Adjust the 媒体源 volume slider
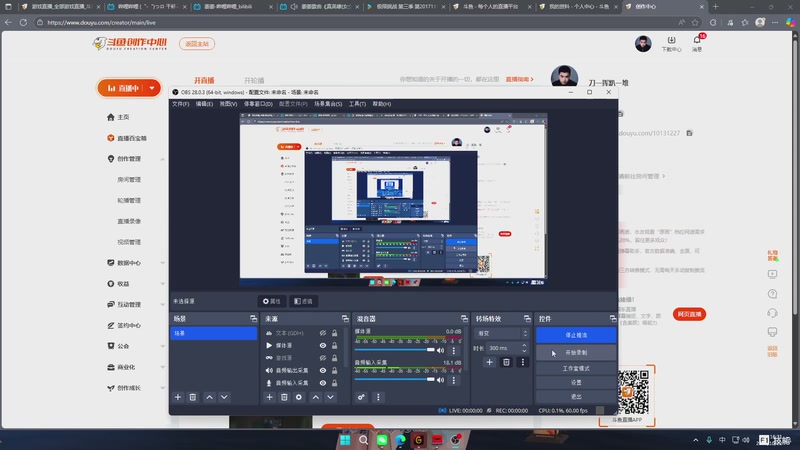This screenshot has width=800, height=450. [394, 350]
